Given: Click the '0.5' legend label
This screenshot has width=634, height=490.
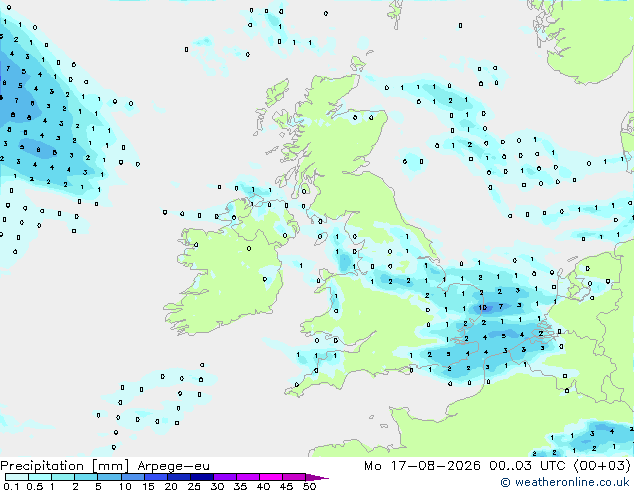Looking at the screenshot, I should pyautogui.click(x=35, y=486).
